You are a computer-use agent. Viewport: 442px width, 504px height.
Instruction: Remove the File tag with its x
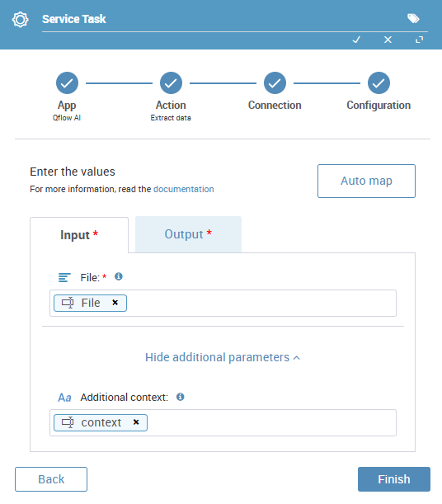(x=115, y=303)
